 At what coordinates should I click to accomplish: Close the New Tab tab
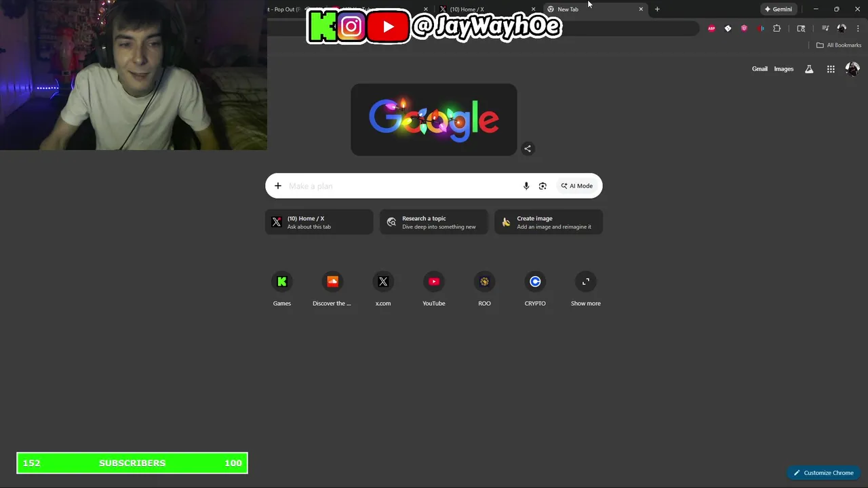641,9
